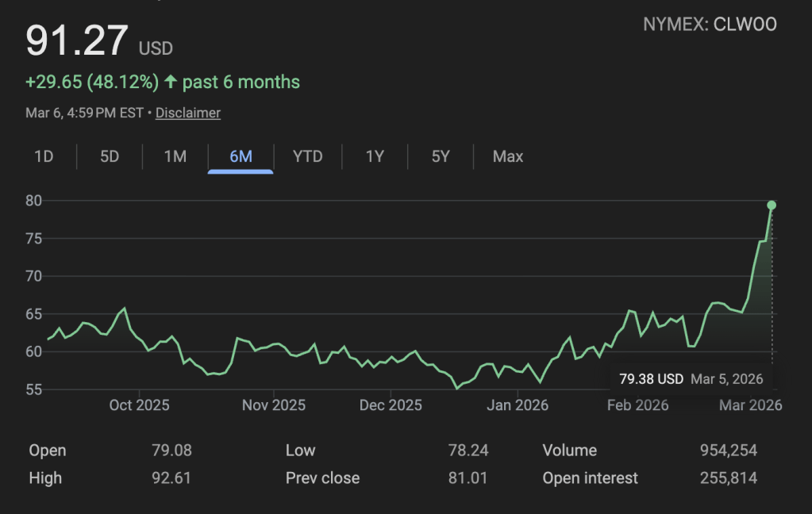Click the Open interest value 255,814
This screenshot has height=514, width=812.
(728, 478)
